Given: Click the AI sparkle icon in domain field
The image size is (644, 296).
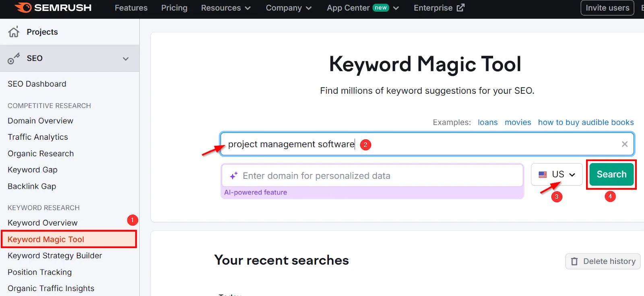Looking at the screenshot, I should 233,176.
